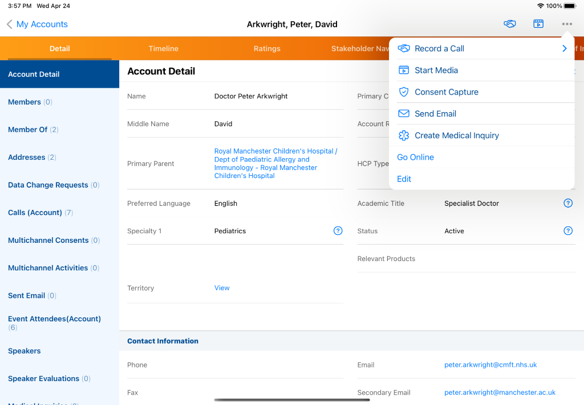Tap the three-dot more actions icon
Image resolution: width=584 pixels, height=405 pixels.
tap(567, 24)
